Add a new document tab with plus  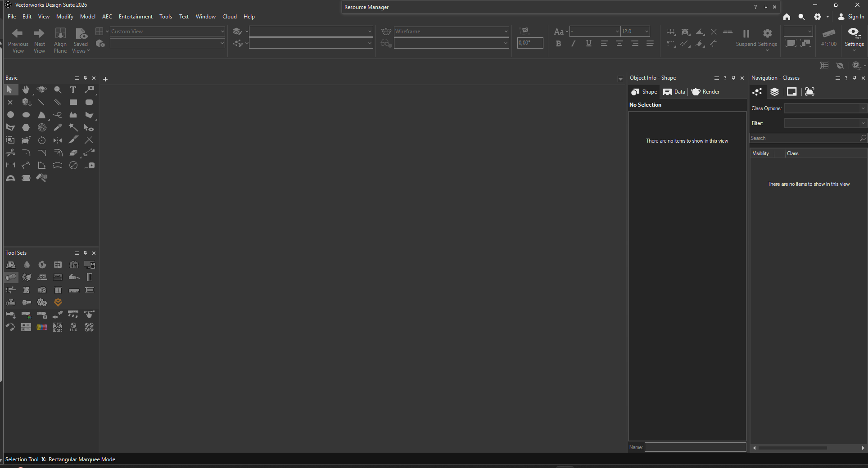point(105,79)
